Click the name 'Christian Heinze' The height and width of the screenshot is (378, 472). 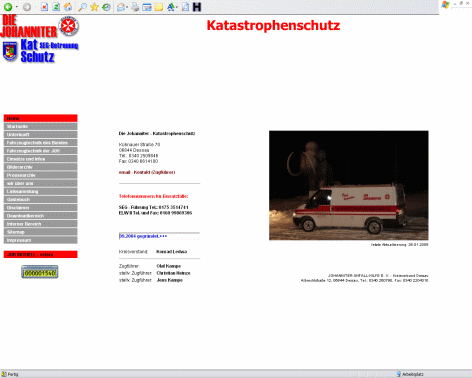click(x=173, y=273)
